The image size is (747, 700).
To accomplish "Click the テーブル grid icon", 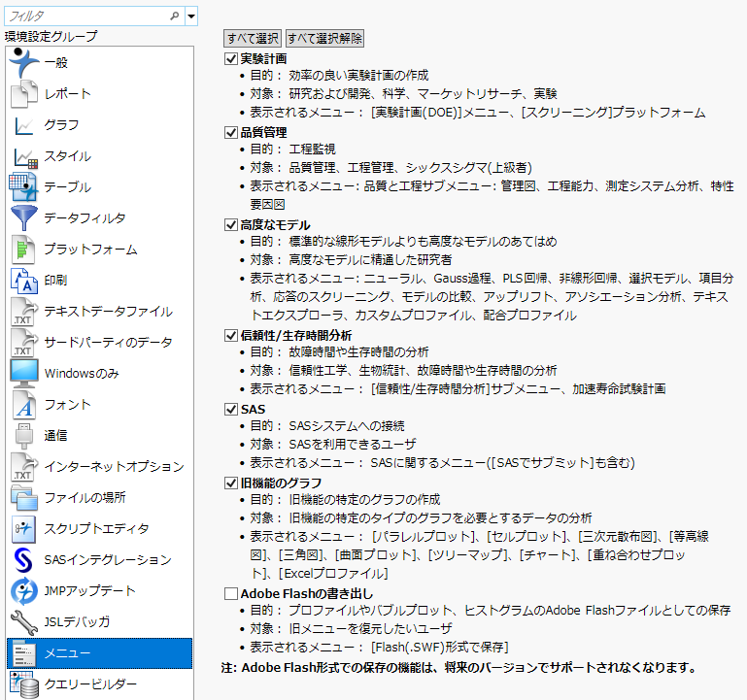I will coord(23,186).
